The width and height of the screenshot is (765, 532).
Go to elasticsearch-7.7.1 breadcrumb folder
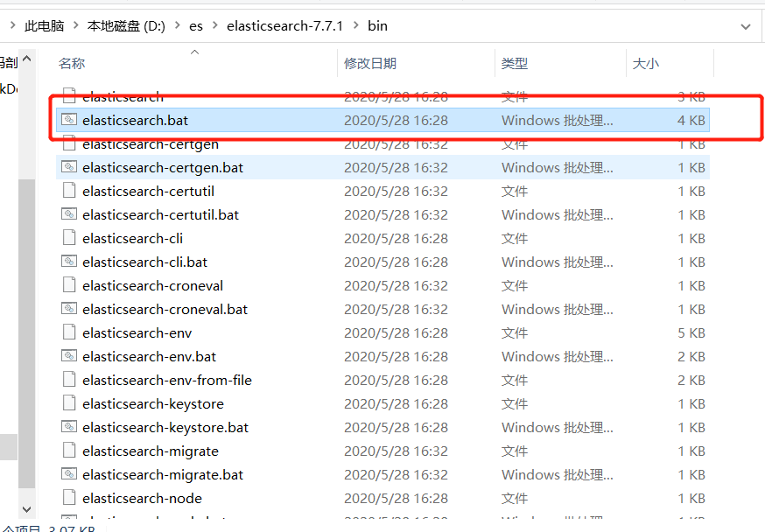point(285,26)
